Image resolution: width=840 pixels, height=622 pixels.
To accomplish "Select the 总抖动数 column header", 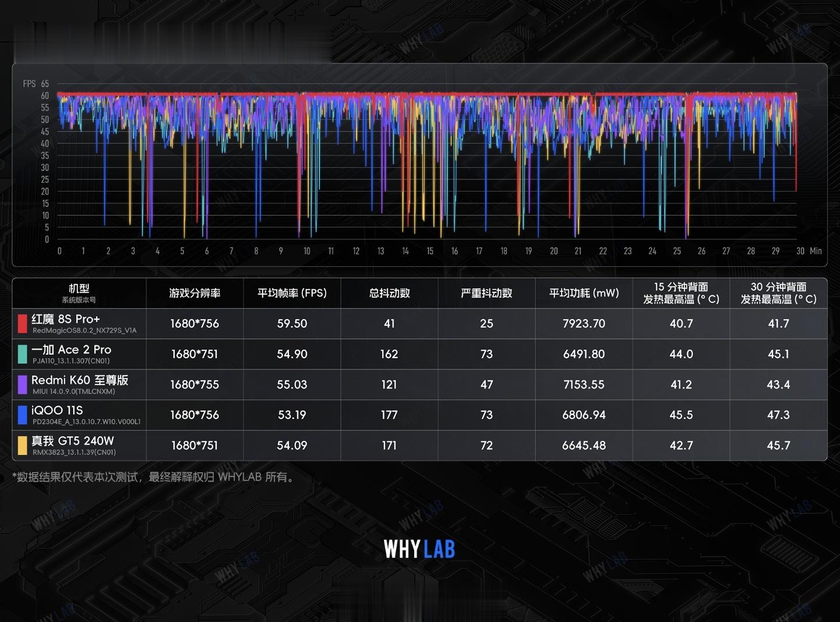I will point(389,293).
